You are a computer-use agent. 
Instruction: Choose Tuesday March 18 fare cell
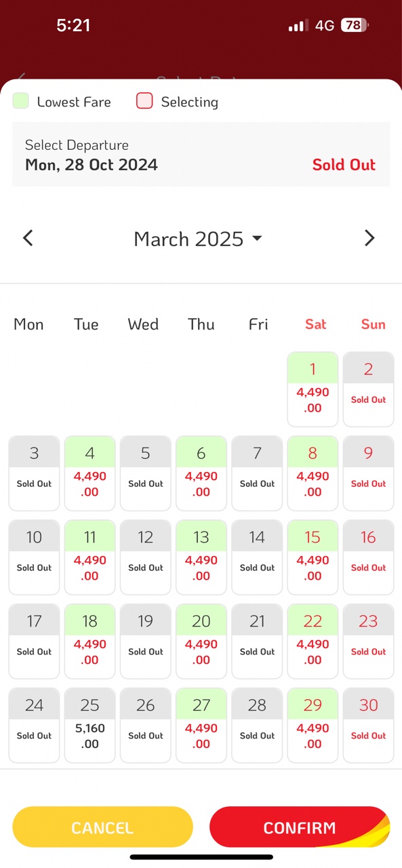tap(89, 642)
